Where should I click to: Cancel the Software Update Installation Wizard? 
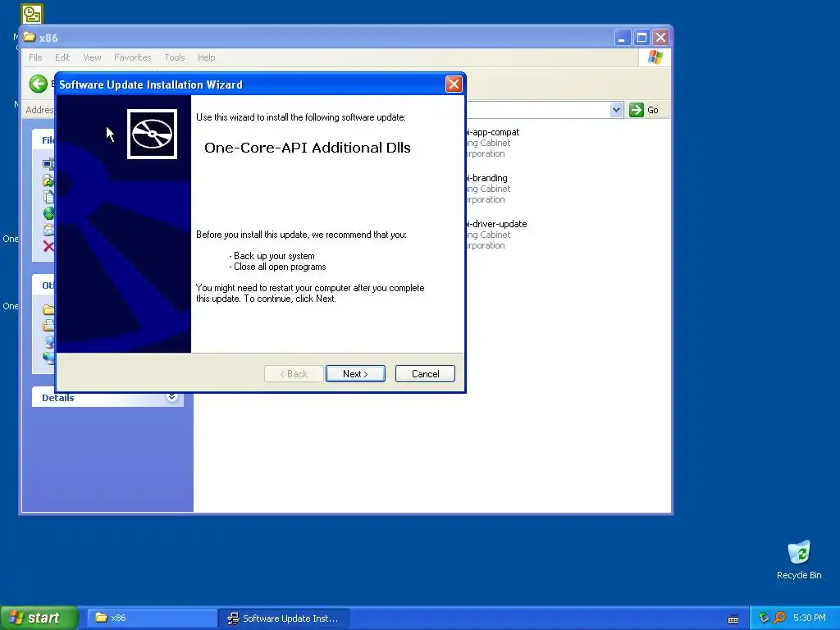(x=425, y=374)
